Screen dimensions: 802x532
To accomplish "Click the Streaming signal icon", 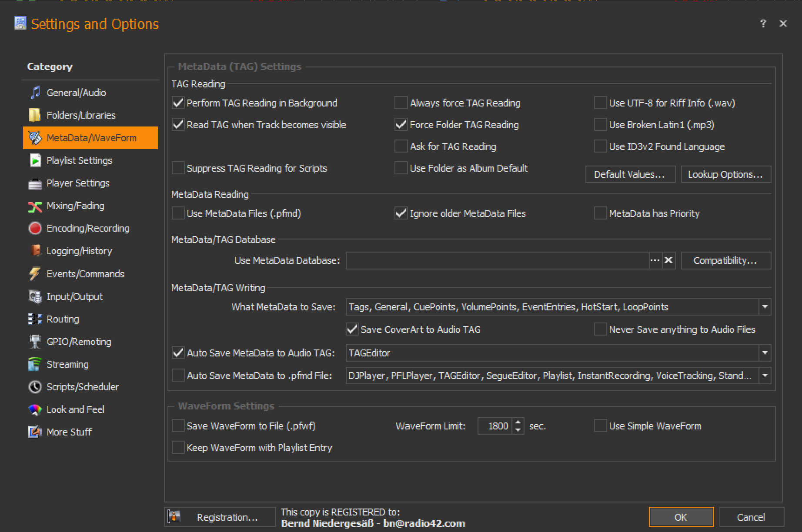I will coord(35,364).
